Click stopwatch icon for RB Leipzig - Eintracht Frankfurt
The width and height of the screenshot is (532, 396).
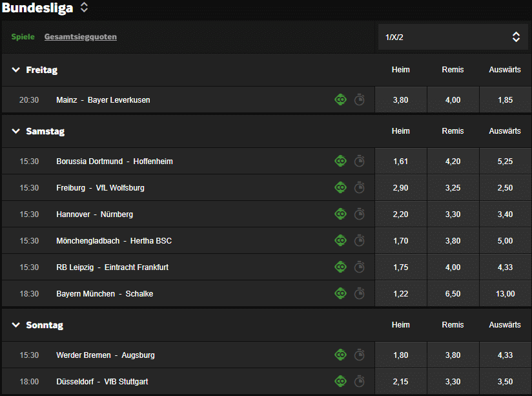pos(360,267)
